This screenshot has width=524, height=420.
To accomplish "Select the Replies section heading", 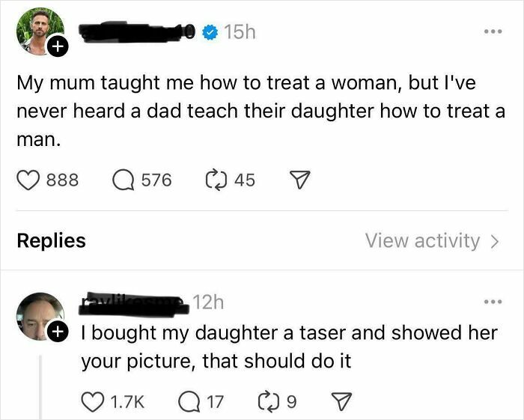I will pos(51,241).
